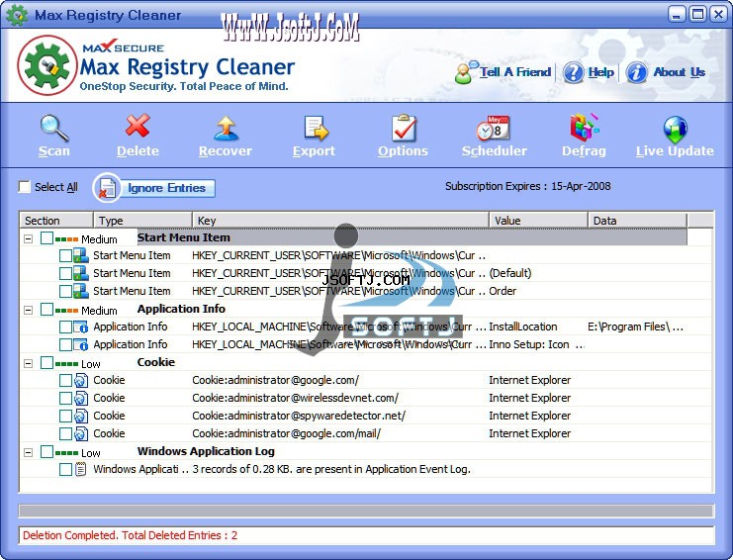
Task: Click the Inno Setup: Icon value cell
Action: coord(536,344)
